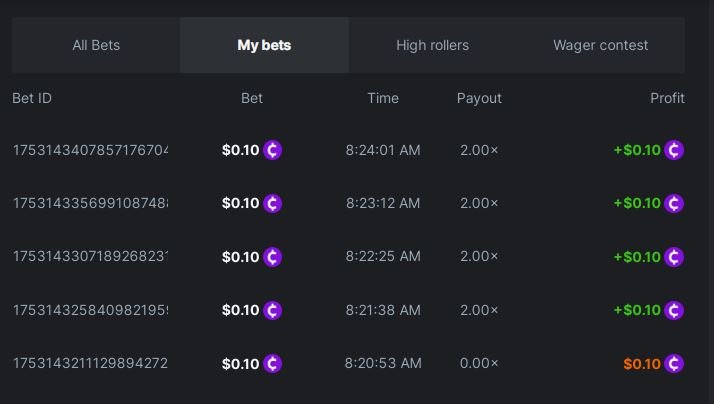Click the Payout column header

coord(479,98)
